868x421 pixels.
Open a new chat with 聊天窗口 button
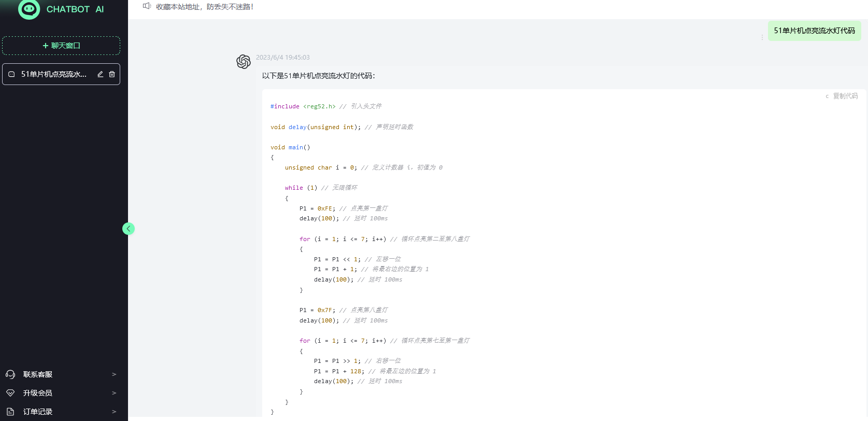pos(61,46)
